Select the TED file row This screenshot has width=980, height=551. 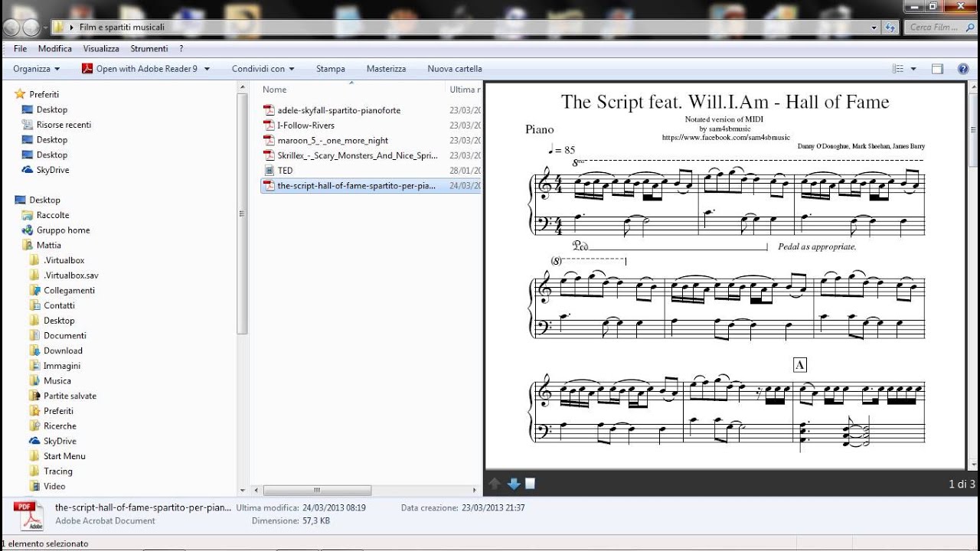(371, 171)
